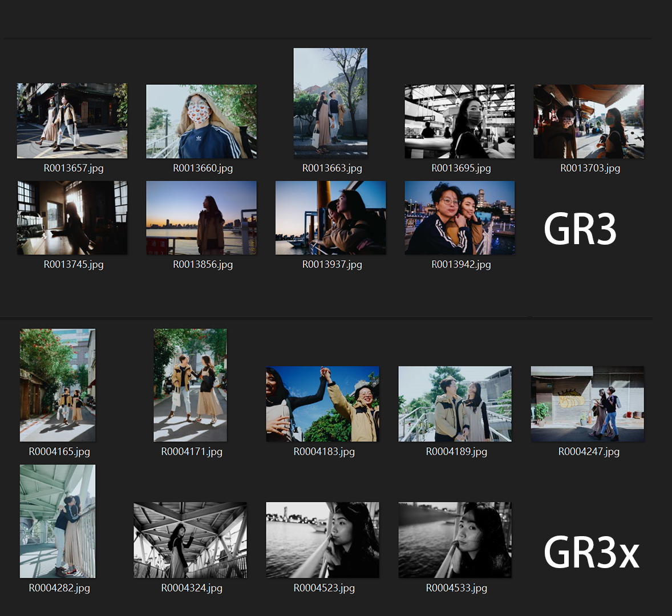Open the R0004165.jpg alley photo thumbnail
The image size is (672, 616).
(58, 385)
